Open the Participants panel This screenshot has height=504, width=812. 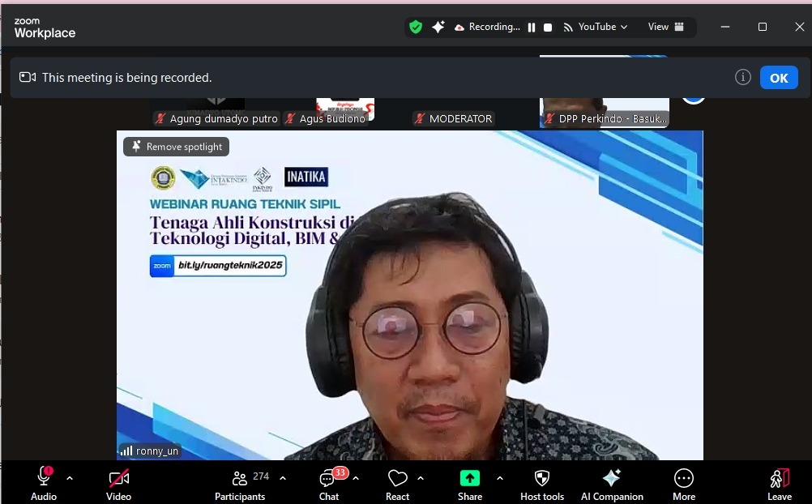240,482
